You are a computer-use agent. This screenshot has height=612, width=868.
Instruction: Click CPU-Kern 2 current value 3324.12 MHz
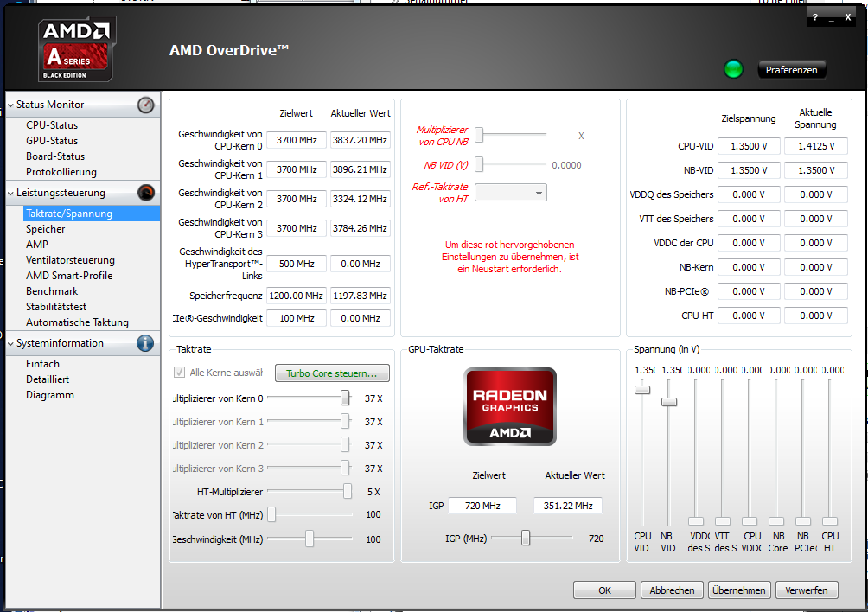pos(360,199)
